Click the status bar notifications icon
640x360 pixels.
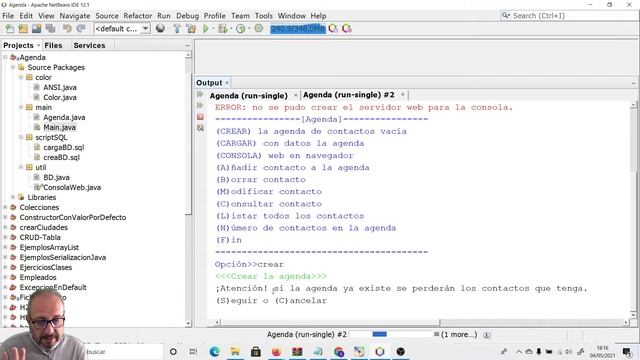pyautogui.click(x=487, y=335)
